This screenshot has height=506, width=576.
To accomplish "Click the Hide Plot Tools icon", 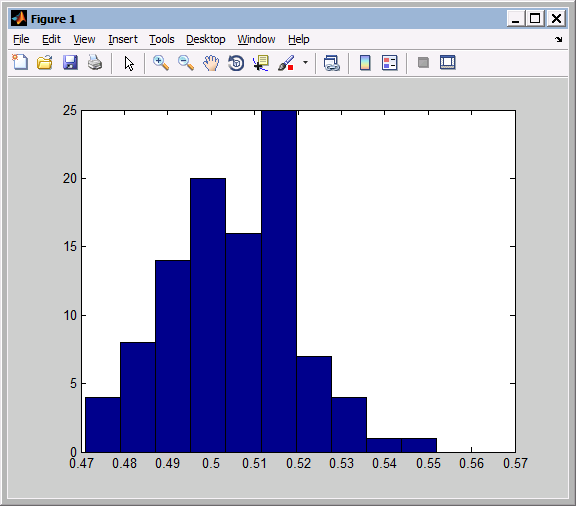I will [423, 62].
